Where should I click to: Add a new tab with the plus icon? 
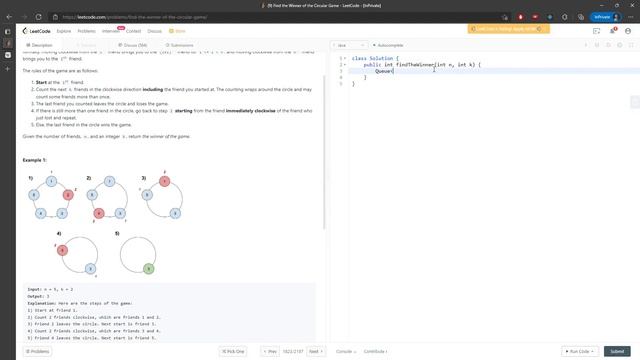[8, 69]
